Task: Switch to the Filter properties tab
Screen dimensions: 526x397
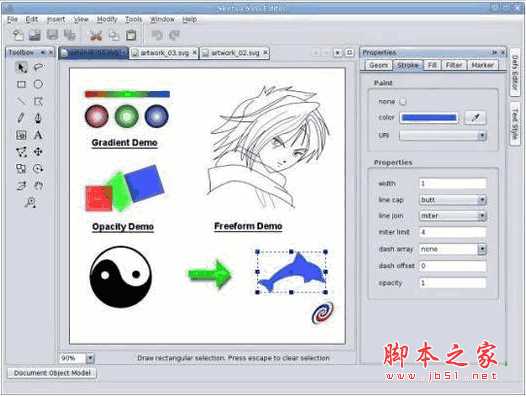Action: click(x=454, y=65)
